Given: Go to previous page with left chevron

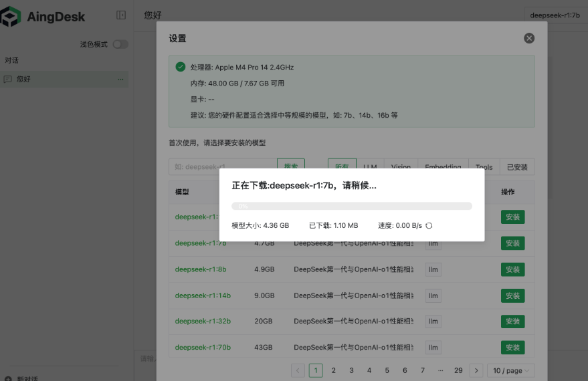Looking at the screenshot, I should click(298, 370).
